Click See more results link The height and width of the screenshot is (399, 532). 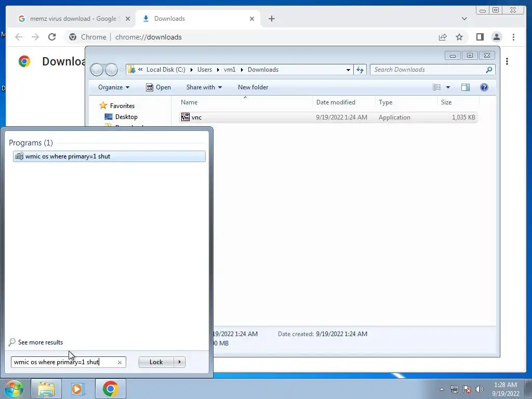(x=41, y=342)
